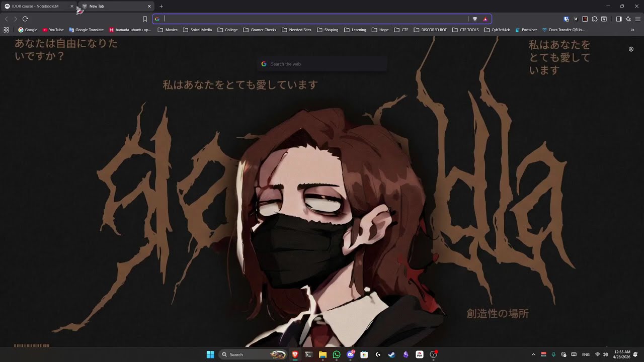Viewport: 644px width, 362px height.
Task: Open Docs Transfer QR bookmark
Action: point(563,30)
